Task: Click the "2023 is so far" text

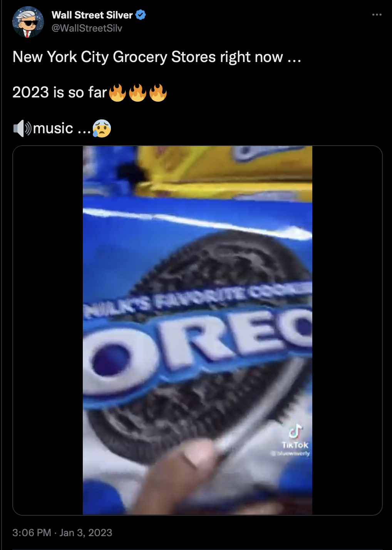Action: click(x=60, y=92)
